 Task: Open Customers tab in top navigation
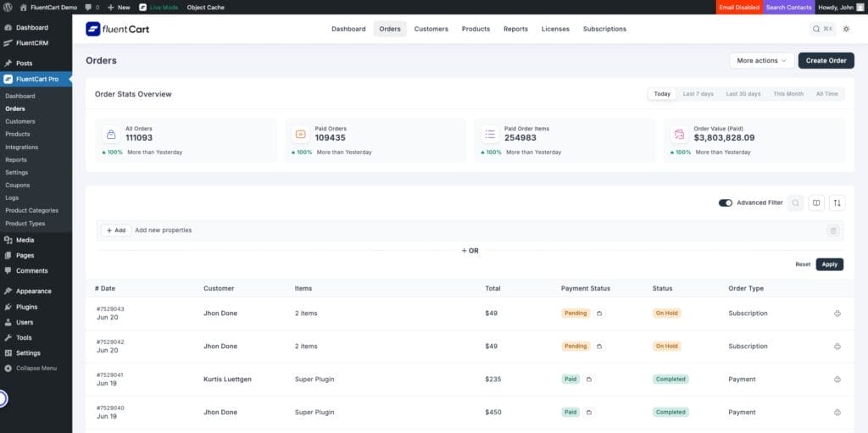[x=431, y=29]
